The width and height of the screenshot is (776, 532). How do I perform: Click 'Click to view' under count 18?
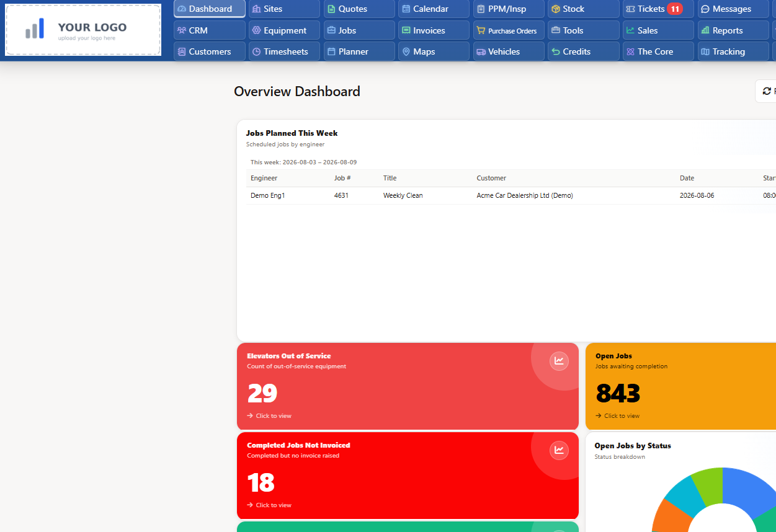[x=269, y=505]
